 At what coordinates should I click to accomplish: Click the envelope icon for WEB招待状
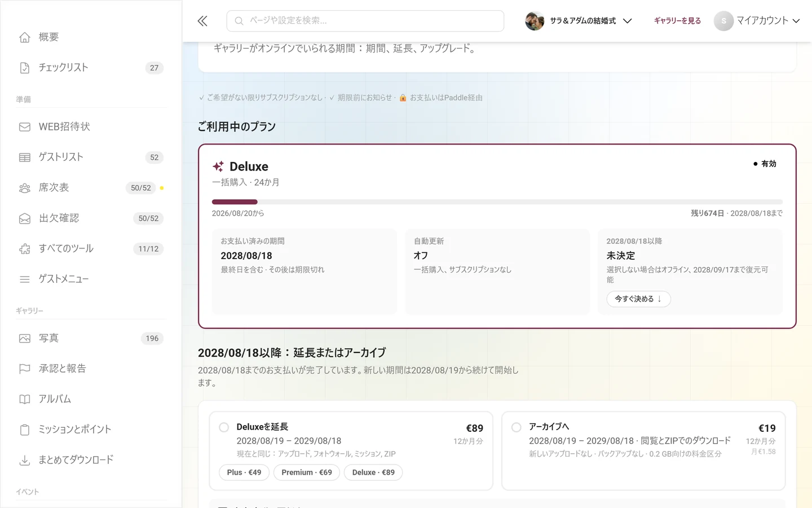click(x=25, y=127)
